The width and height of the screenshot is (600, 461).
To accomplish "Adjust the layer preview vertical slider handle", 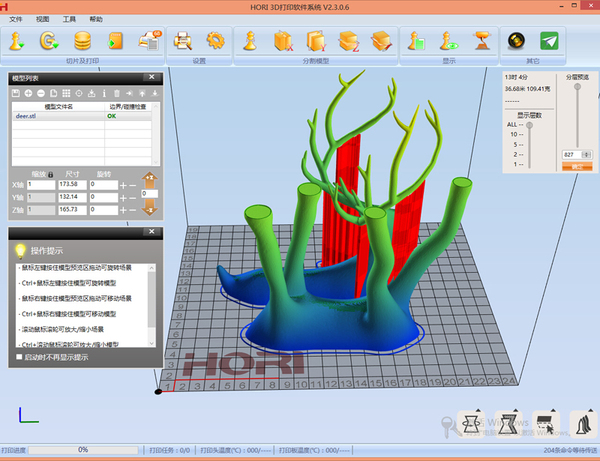I will [x=577, y=87].
